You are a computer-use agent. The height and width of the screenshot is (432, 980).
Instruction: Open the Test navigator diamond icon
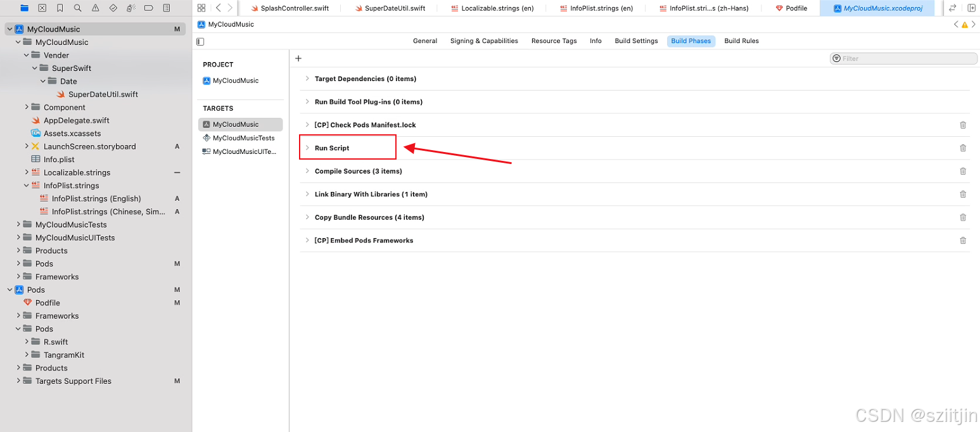(x=113, y=8)
